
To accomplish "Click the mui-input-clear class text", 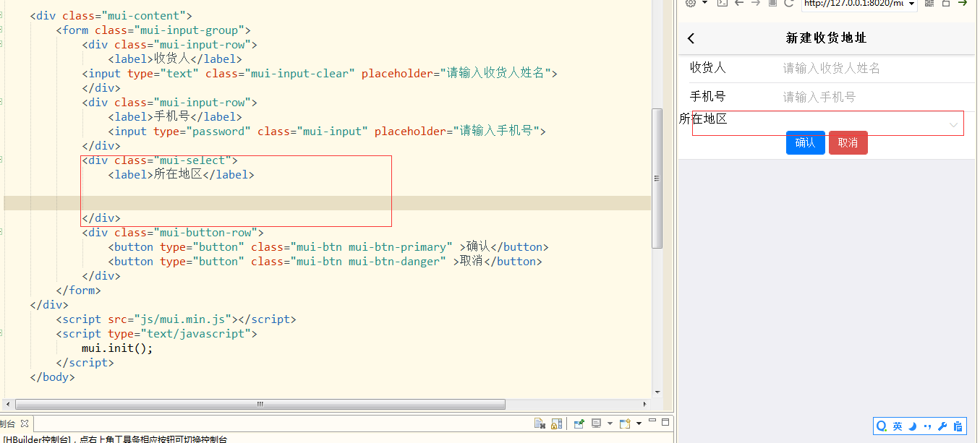I will pyautogui.click(x=302, y=73).
